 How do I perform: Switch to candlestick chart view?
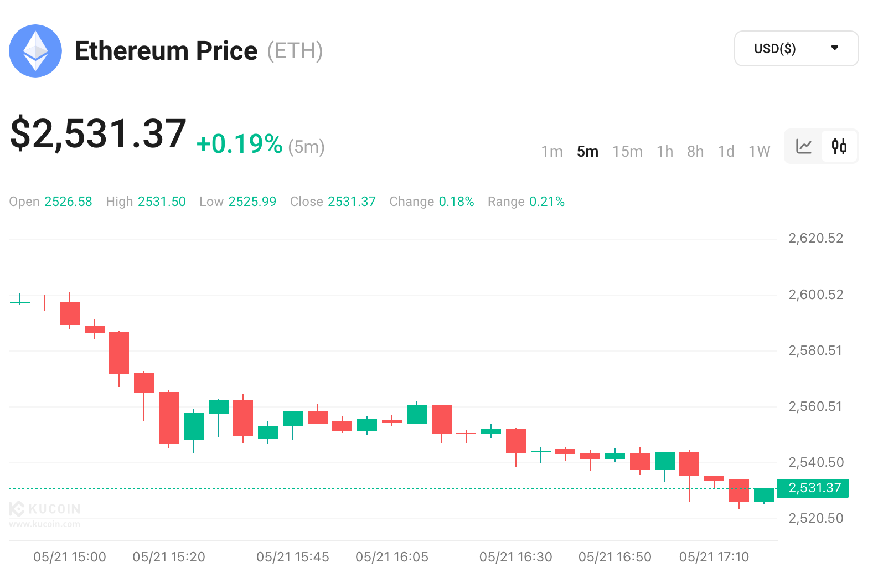(x=839, y=147)
